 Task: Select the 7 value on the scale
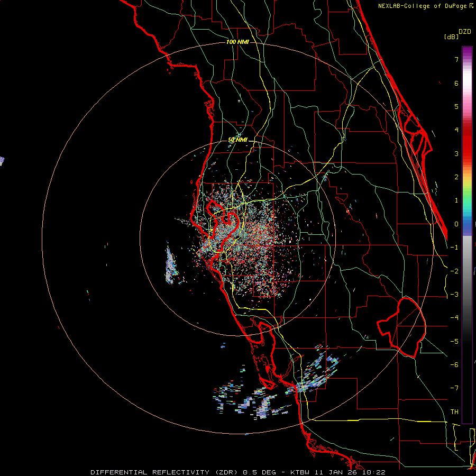click(456, 59)
